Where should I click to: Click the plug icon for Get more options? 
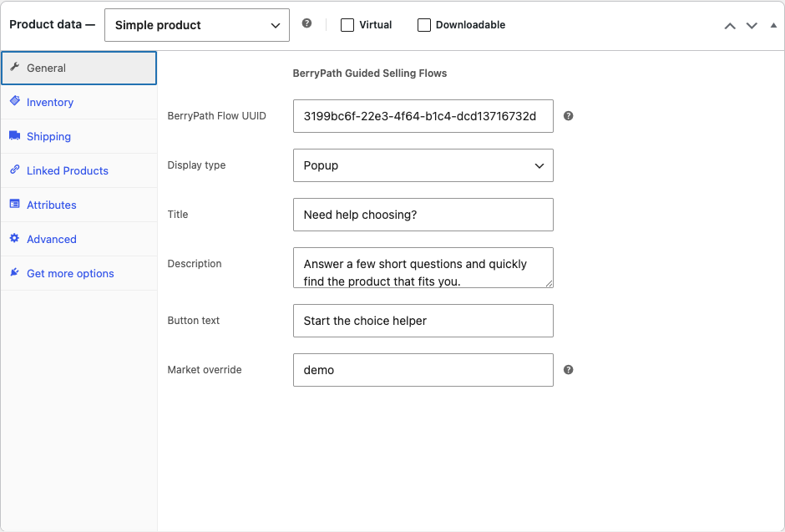[x=15, y=272]
